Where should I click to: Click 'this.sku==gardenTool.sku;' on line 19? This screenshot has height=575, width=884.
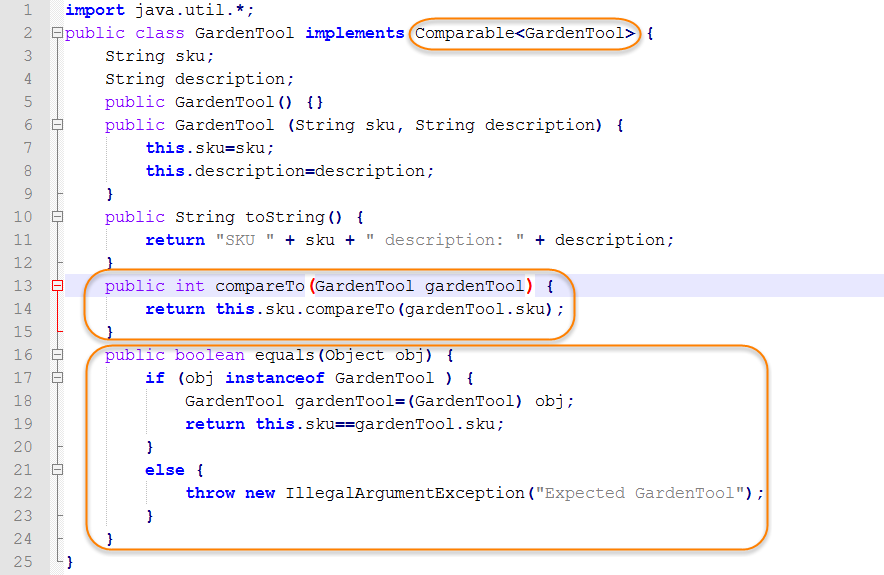click(x=379, y=424)
